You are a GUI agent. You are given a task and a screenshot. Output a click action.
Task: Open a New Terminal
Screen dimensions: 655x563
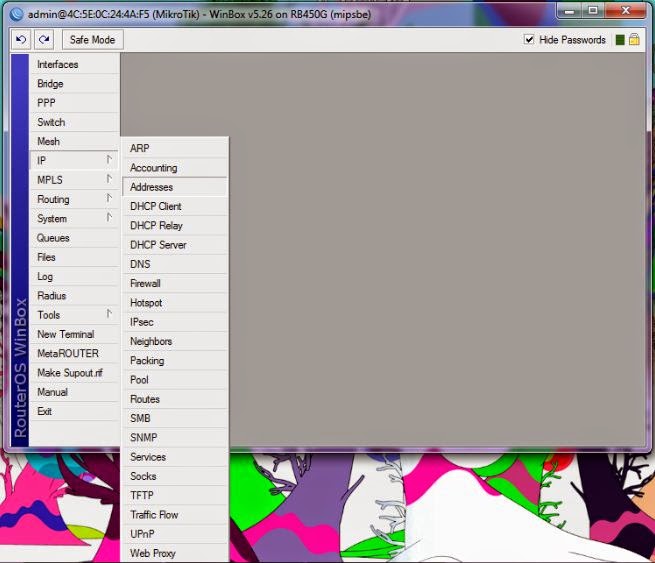coord(75,334)
